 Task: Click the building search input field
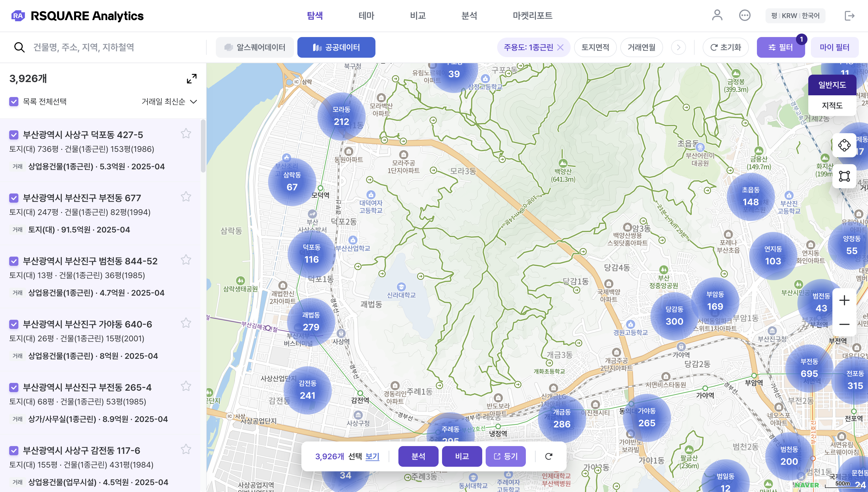(115, 47)
